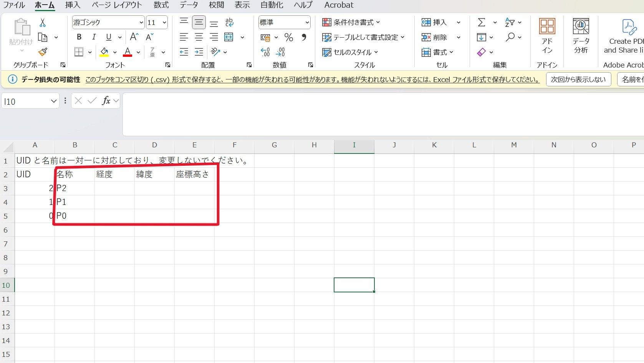The width and height of the screenshot is (644, 363).
Task: Click the percent style icon
Action: (288, 37)
